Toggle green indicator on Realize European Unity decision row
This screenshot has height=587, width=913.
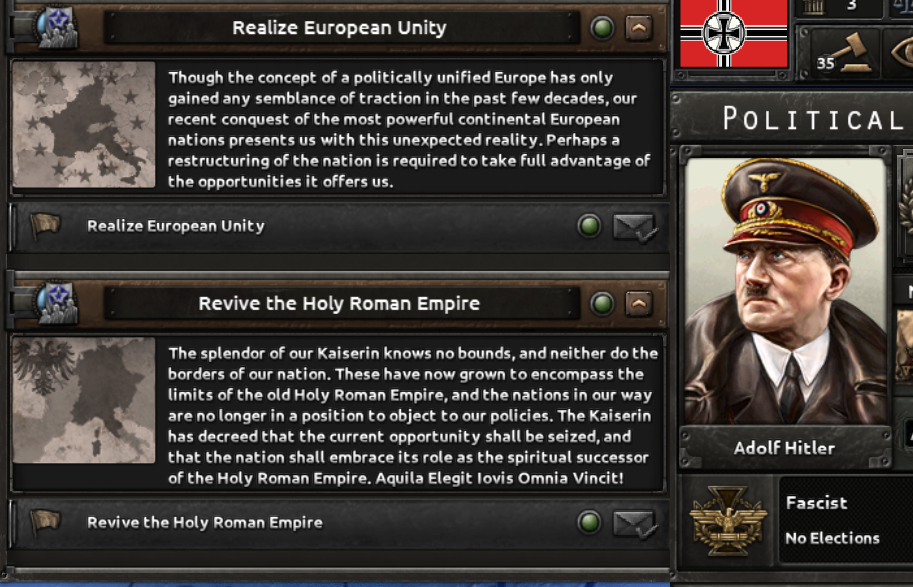(589, 226)
